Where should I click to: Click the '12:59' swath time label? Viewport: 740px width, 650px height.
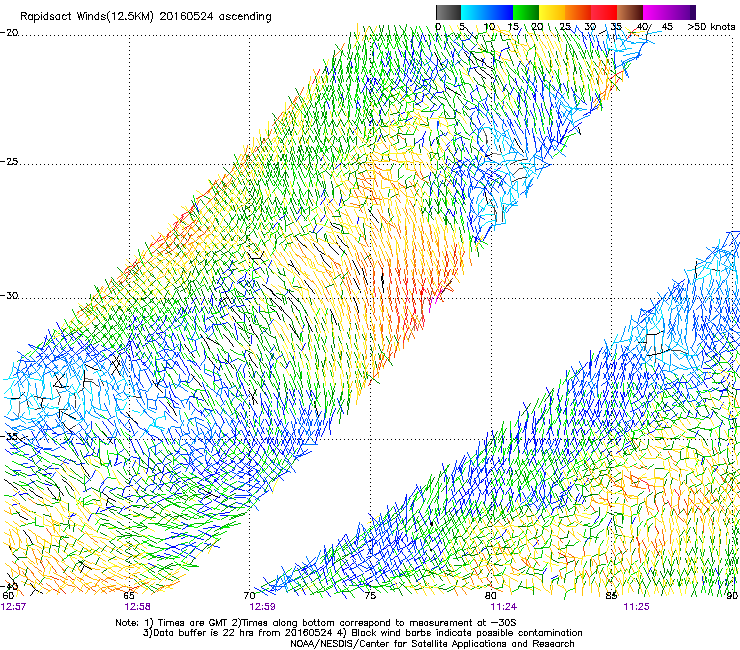pos(262,607)
